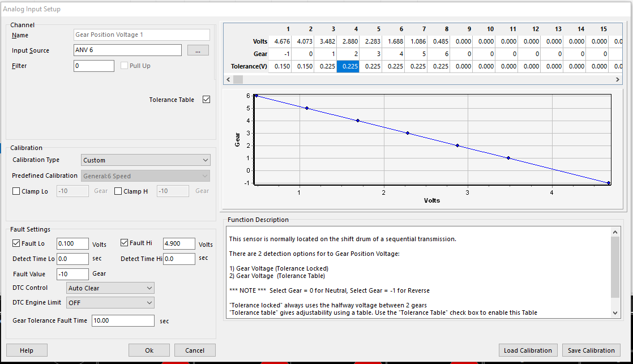633x364 pixels.
Task: Click the Filter input field
Action: click(93, 66)
